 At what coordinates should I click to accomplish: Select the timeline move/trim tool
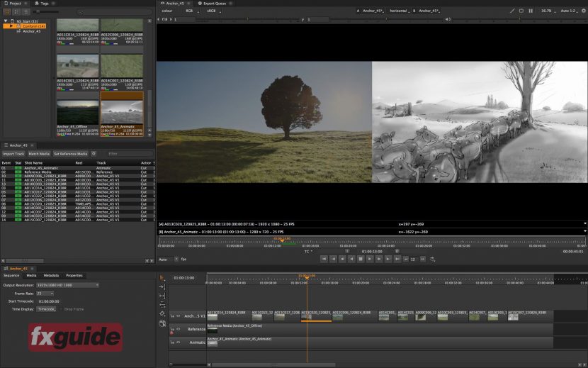[x=162, y=287]
